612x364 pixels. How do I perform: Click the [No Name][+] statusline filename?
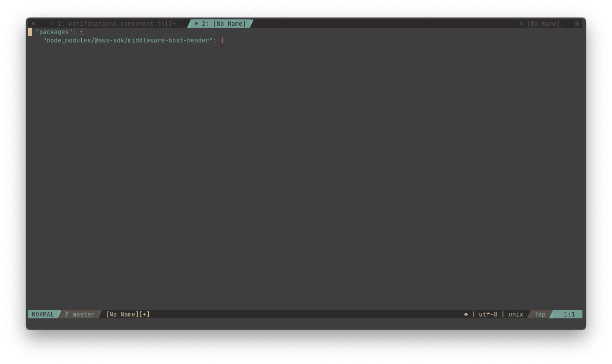point(128,314)
